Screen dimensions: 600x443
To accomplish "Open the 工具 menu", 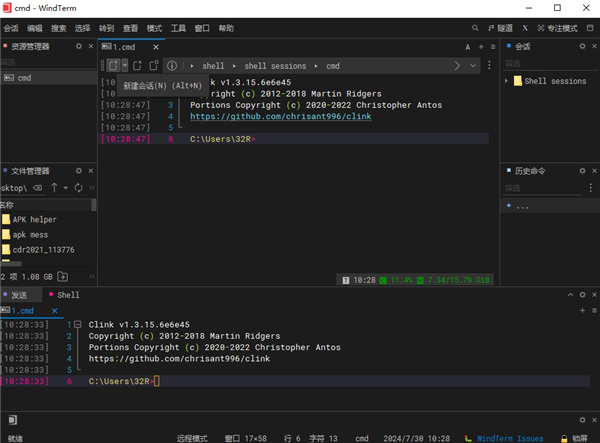I will point(179,29).
